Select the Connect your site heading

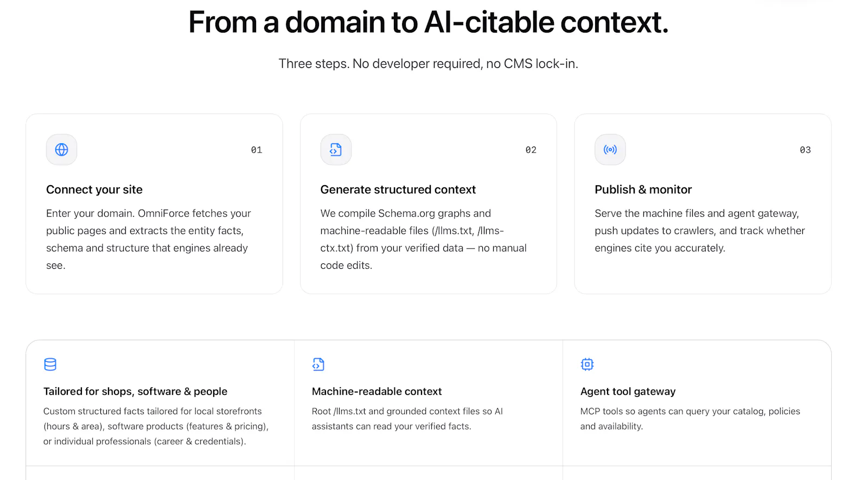[94, 190]
